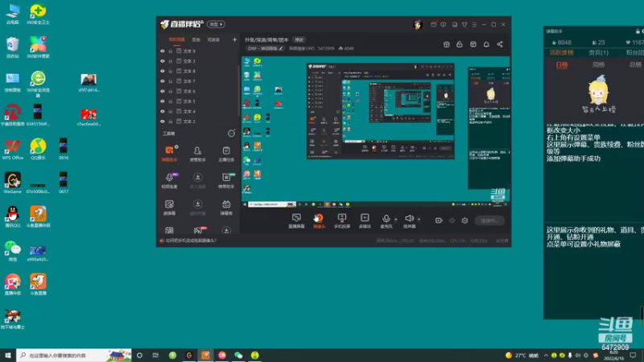Add a 手机投屏 phone casting source
Viewport: 644px width, 362px height.
click(341, 220)
